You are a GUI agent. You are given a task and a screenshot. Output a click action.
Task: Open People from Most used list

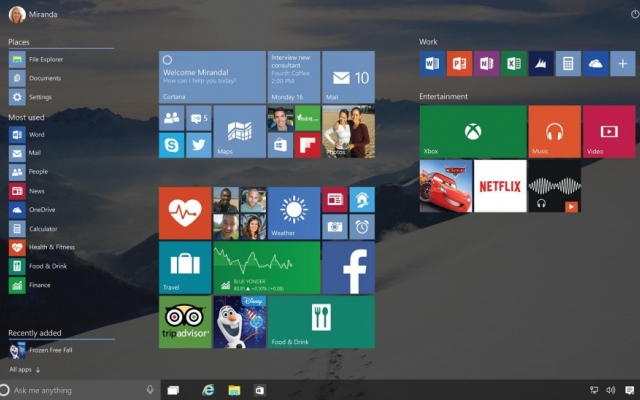click(29, 172)
